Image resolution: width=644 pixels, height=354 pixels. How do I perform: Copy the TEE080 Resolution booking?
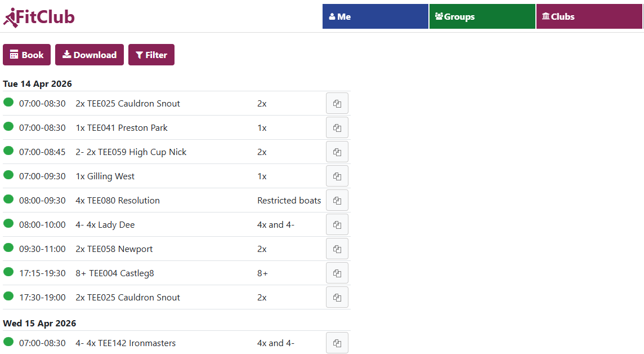337,201
